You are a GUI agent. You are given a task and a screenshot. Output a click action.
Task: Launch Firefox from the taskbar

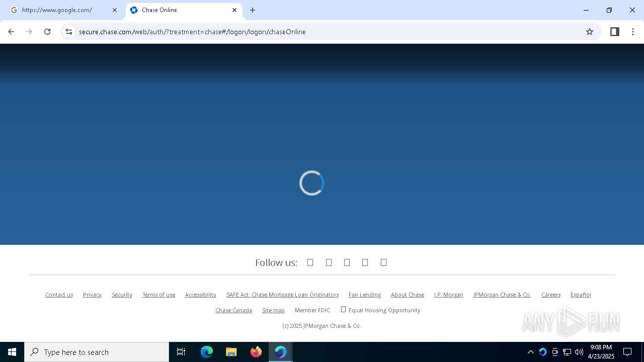point(256,352)
